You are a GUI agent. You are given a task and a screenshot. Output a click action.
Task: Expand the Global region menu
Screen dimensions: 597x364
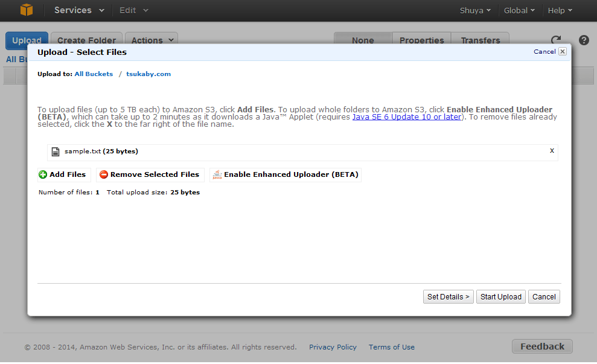point(520,10)
